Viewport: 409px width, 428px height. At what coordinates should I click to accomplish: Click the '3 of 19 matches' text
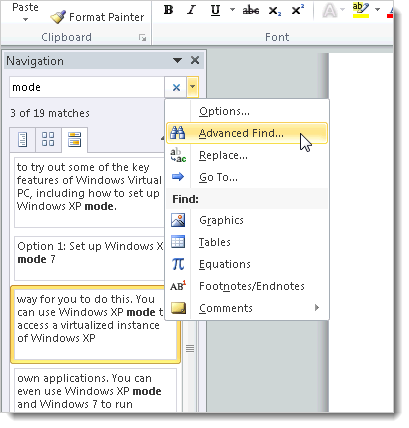[x=50, y=113]
